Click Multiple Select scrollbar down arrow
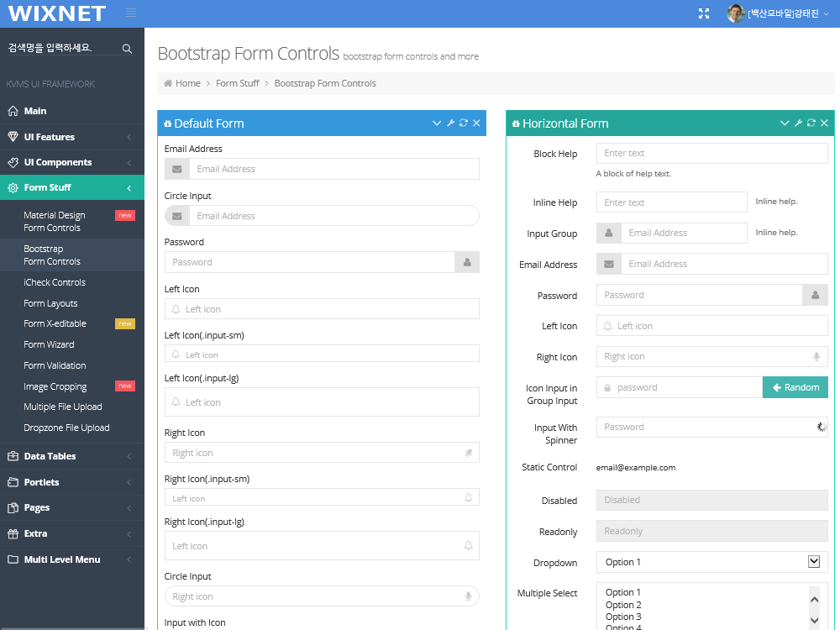Image resolution: width=840 pixels, height=630 pixels. (x=814, y=621)
